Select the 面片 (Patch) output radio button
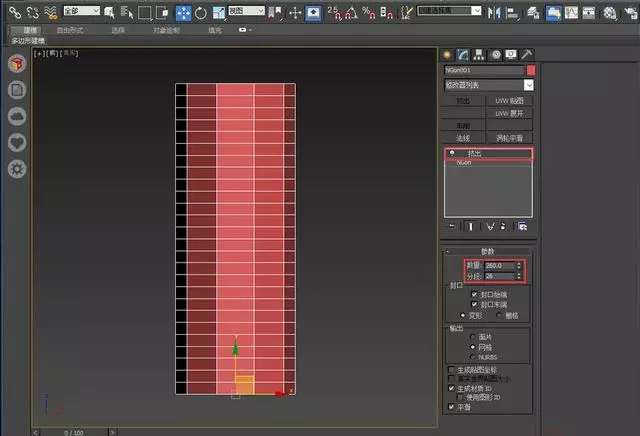Viewport: 640px width, 436px height. point(472,337)
